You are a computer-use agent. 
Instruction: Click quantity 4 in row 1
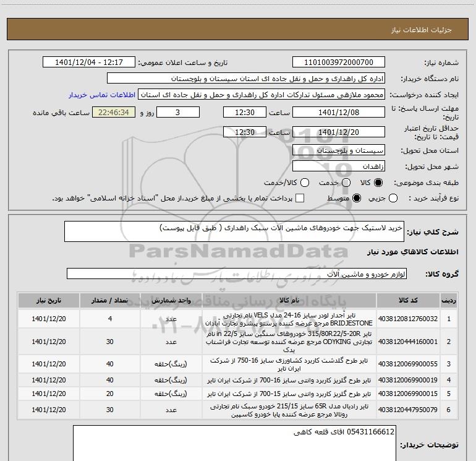pos(110,319)
